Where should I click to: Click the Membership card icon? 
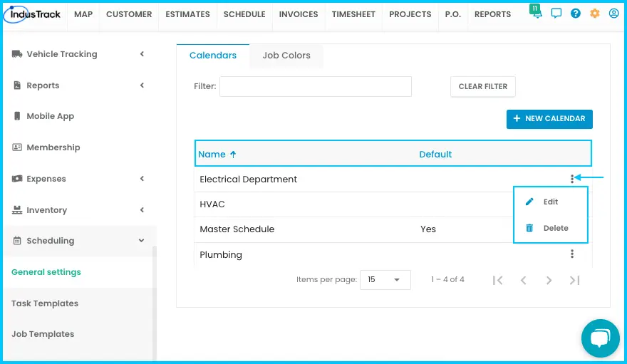(x=17, y=147)
